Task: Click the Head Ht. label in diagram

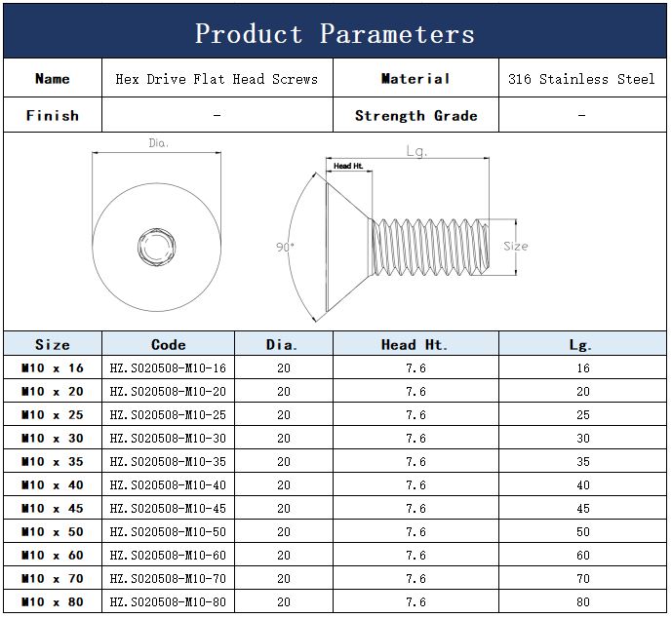Action: pyautogui.click(x=348, y=166)
